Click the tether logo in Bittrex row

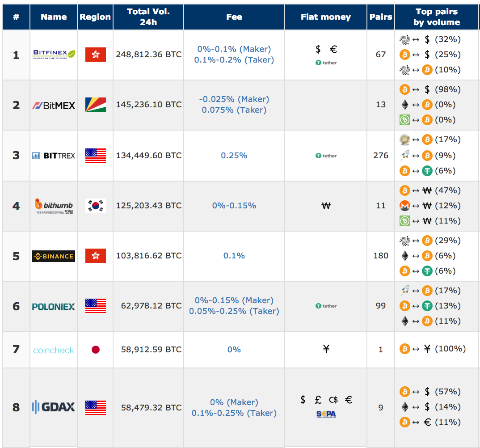pos(326,156)
